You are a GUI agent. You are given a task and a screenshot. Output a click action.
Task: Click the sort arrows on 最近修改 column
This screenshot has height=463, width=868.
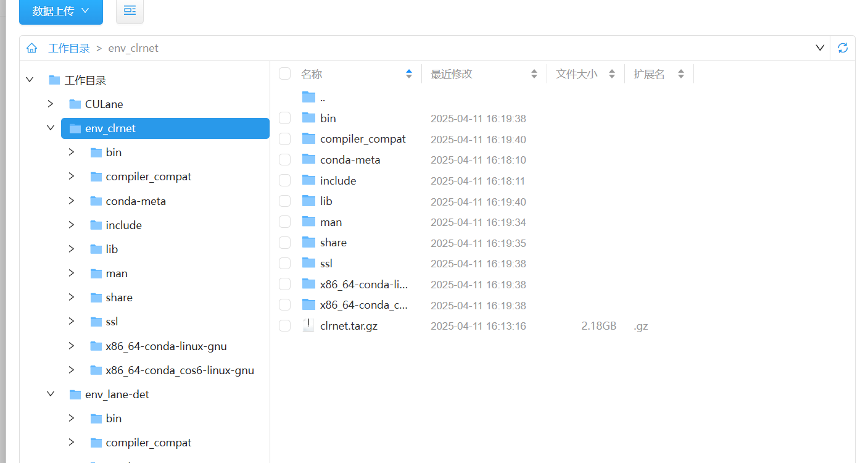(534, 74)
